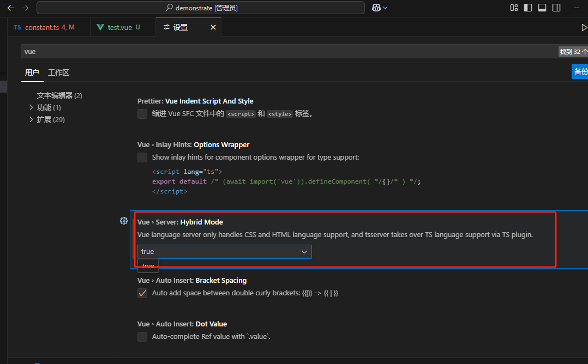Click the Vue › Auto Insert: Bracket Spacing title
Viewport: 588px width, 364px height.
pos(192,281)
